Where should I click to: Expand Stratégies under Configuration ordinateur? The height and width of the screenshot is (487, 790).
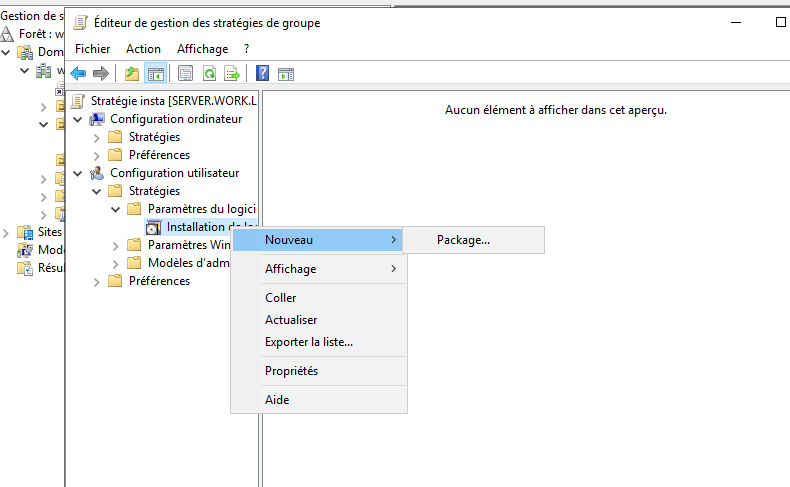pyautogui.click(x=97, y=137)
